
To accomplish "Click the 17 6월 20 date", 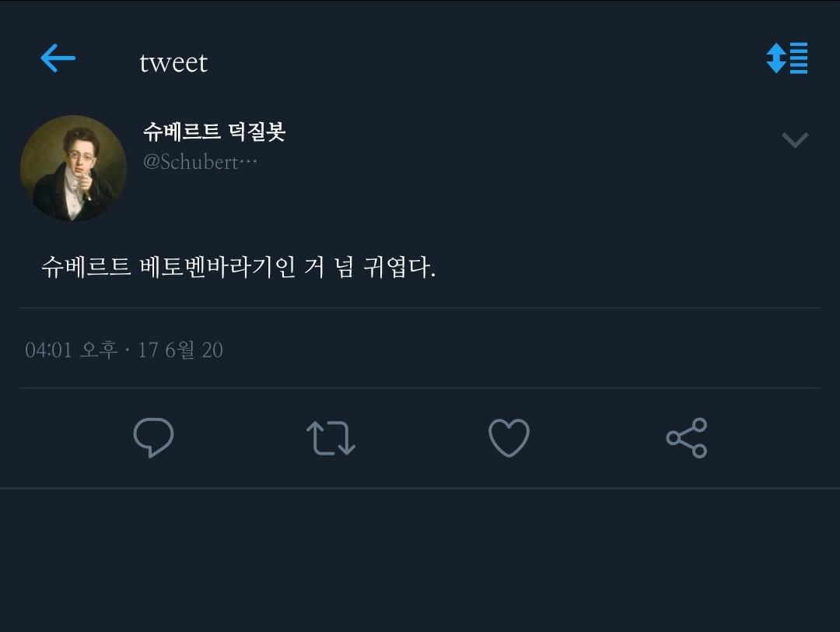I will [180, 350].
